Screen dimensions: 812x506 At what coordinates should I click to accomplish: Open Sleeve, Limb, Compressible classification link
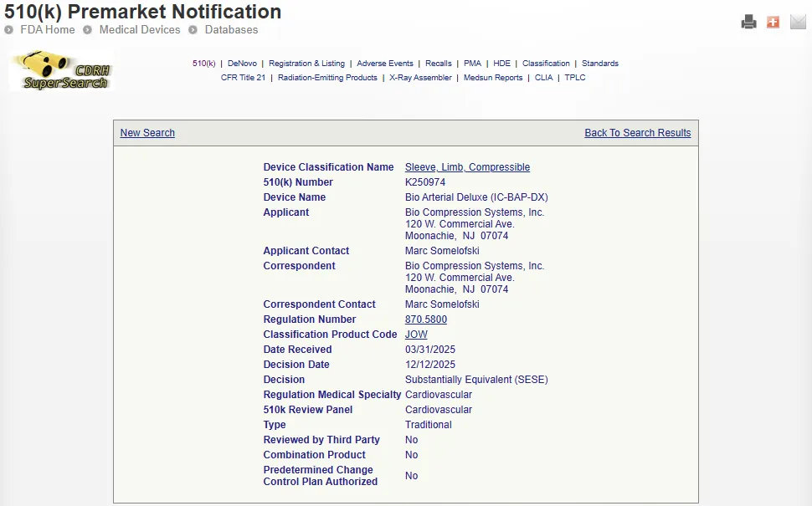coord(467,167)
